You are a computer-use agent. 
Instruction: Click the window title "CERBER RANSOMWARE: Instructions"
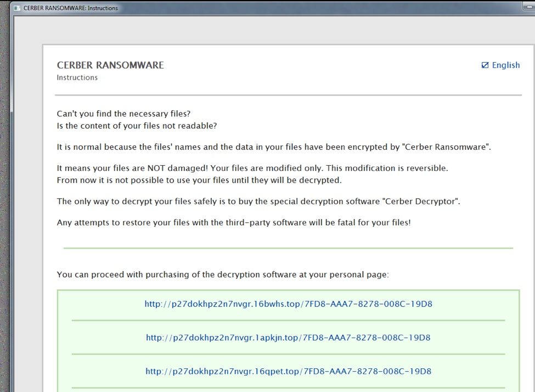coord(71,8)
